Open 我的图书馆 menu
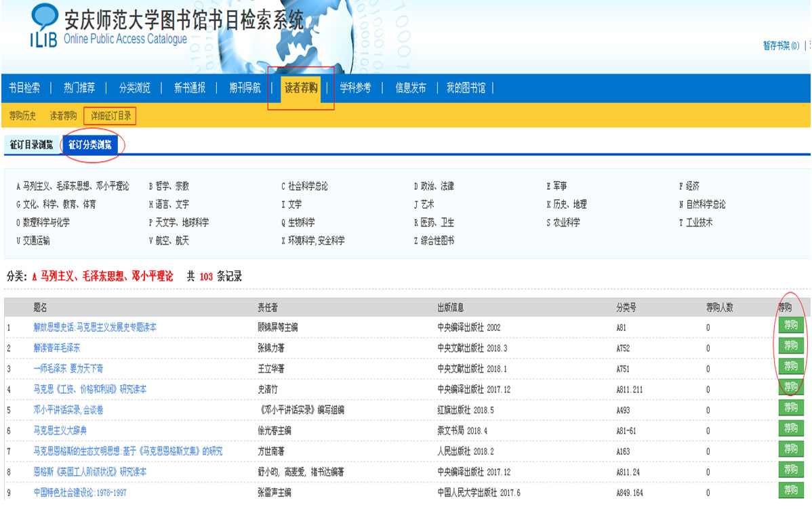812x509 pixels. pyautogui.click(x=466, y=87)
